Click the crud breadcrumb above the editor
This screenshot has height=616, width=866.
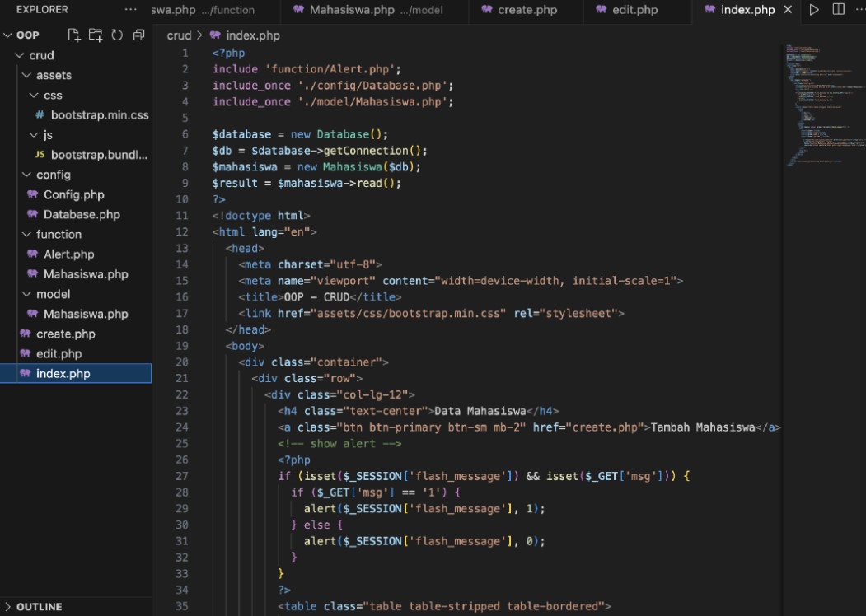tap(178, 35)
